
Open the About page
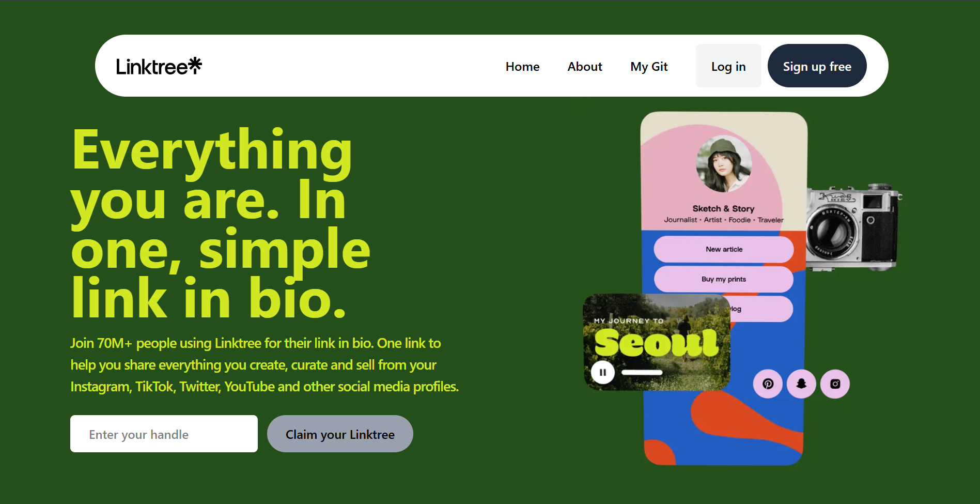point(585,67)
